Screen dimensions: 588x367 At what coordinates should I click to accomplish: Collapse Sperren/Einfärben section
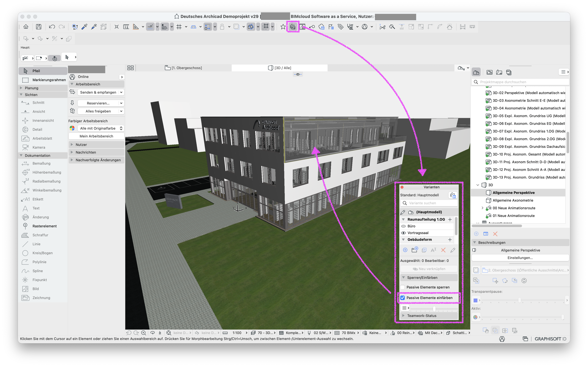tap(404, 278)
